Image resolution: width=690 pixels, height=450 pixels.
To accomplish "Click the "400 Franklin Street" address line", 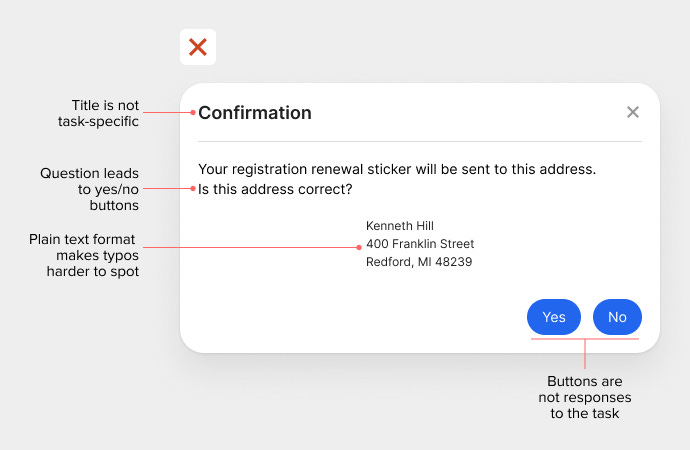I will tap(420, 244).
